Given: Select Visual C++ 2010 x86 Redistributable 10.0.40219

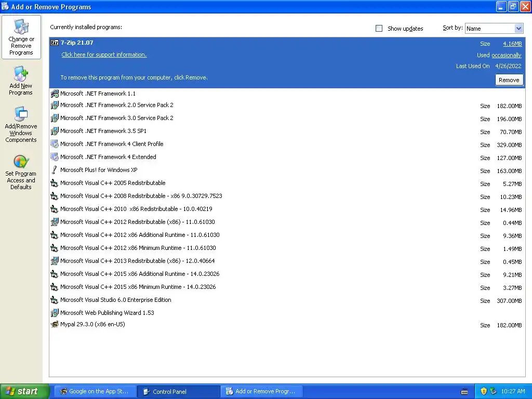Looking at the screenshot, I should (287, 209).
